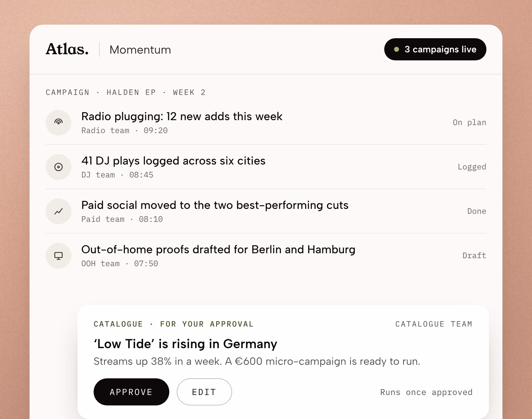Edit the Low Tide micro-campaign
The image size is (532, 419).
(204, 392)
